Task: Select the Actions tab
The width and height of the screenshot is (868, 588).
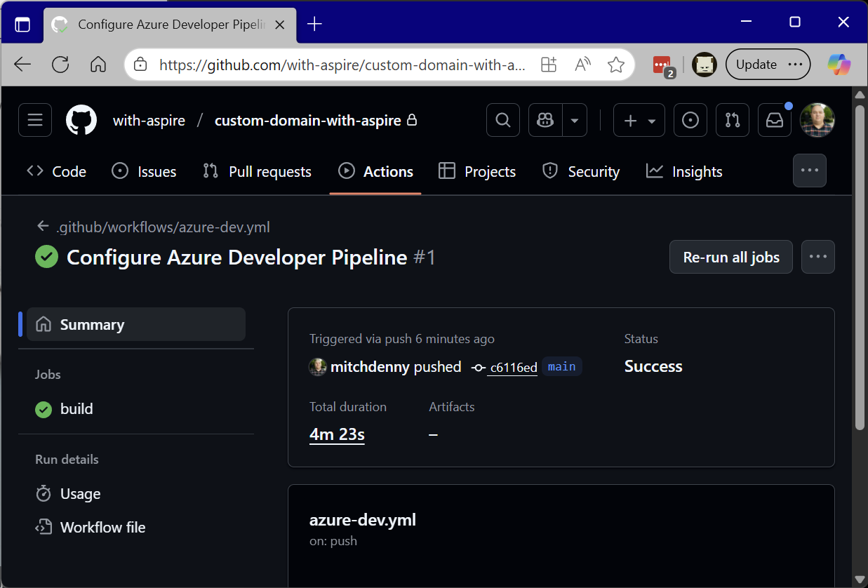Action: tap(375, 171)
